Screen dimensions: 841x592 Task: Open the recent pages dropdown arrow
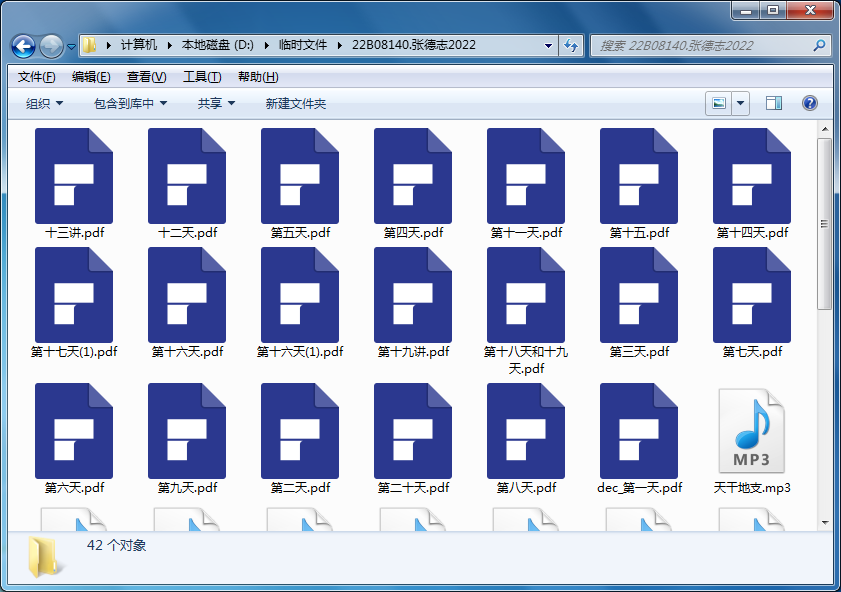coord(71,47)
